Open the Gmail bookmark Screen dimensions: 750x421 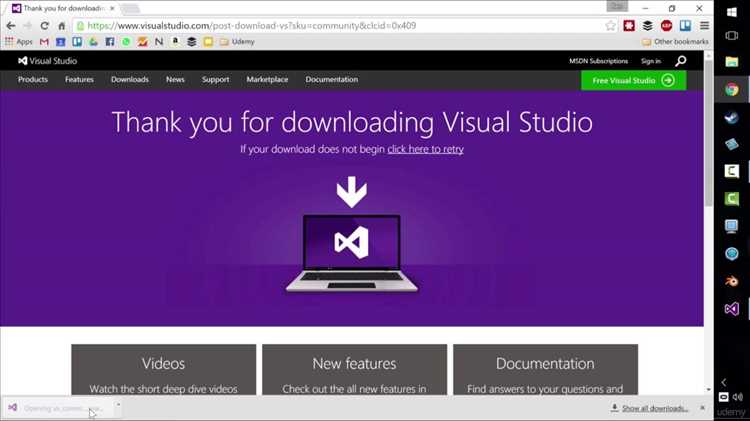pos(44,42)
